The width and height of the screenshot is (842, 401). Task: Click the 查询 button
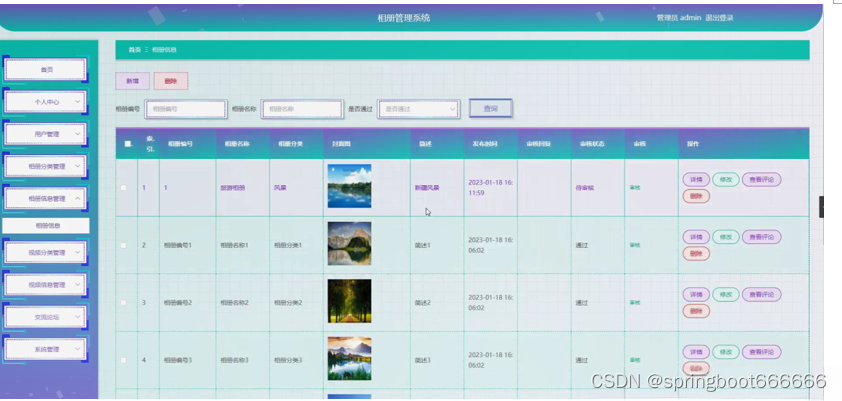click(491, 108)
